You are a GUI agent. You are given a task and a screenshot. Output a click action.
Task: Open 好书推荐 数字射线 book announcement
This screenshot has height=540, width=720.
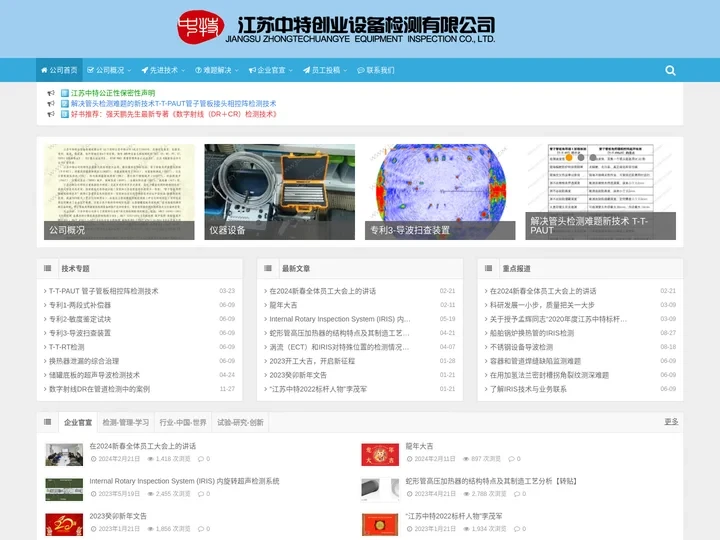pyautogui.click(x=174, y=114)
